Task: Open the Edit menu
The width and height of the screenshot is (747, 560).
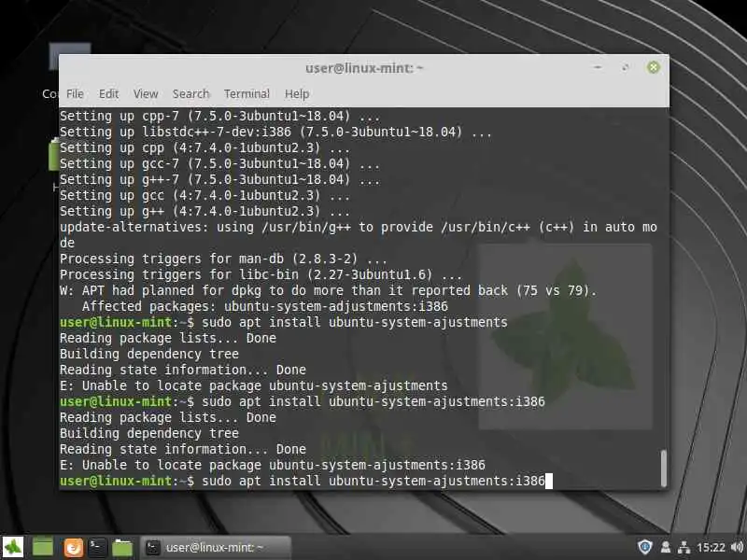Action: click(108, 94)
